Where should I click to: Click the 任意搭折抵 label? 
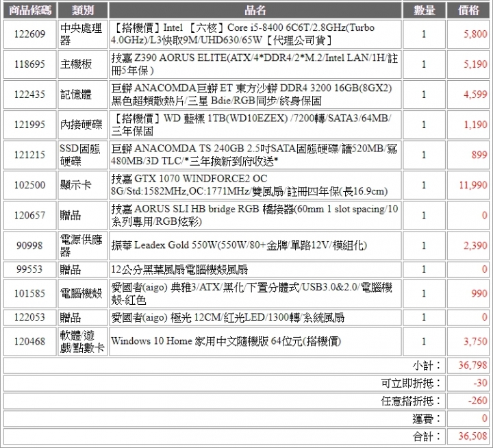411,401
